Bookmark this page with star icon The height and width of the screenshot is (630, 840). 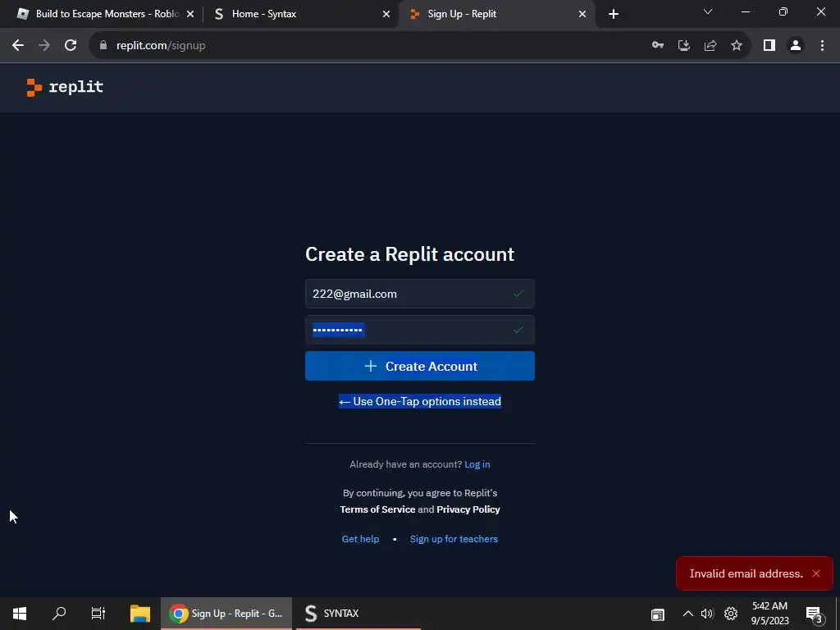point(737,46)
